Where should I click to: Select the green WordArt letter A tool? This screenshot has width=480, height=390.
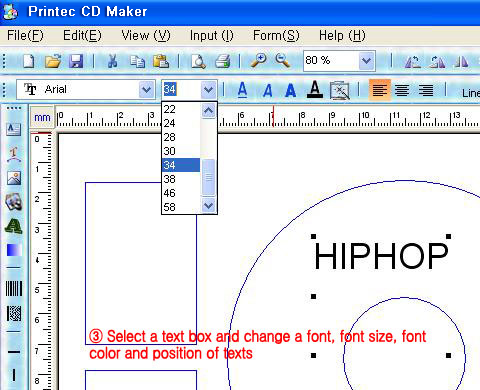[x=14, y=226]
